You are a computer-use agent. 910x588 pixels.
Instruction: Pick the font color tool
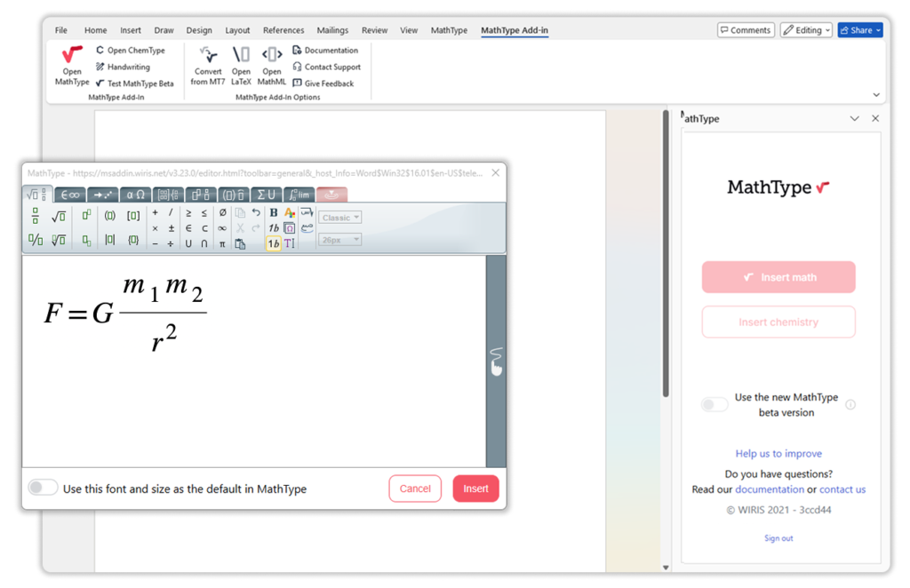(x=290, y=213)
